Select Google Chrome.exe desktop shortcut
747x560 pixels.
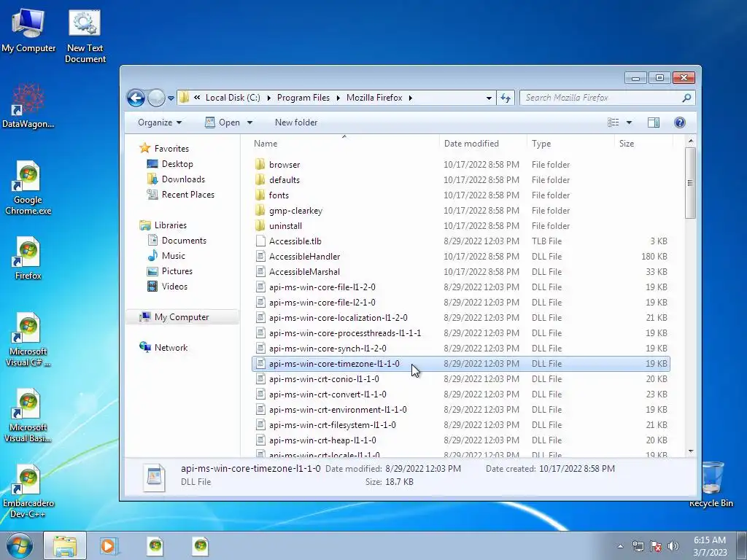click(x=28, y=187)
